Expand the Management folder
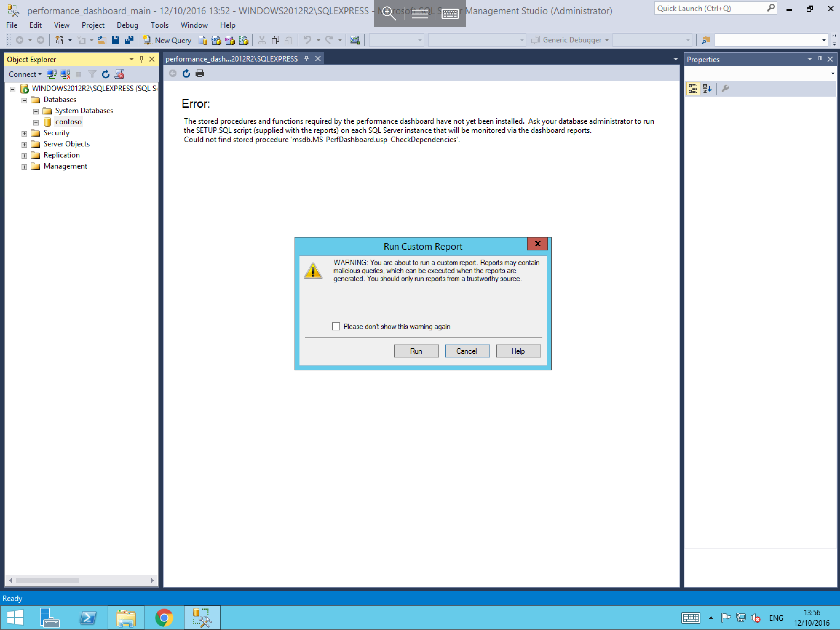Screen dimensions: 840x630 tap(24, 167)
